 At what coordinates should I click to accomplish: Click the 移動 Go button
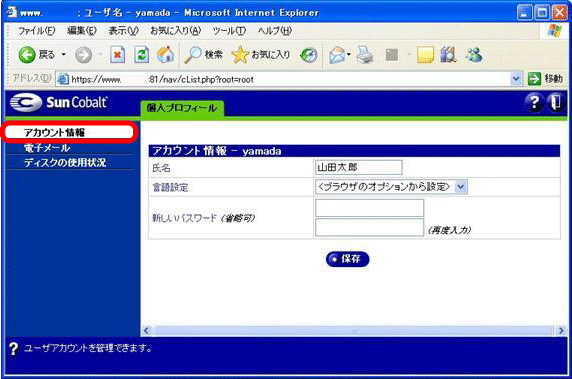(545, 79)
